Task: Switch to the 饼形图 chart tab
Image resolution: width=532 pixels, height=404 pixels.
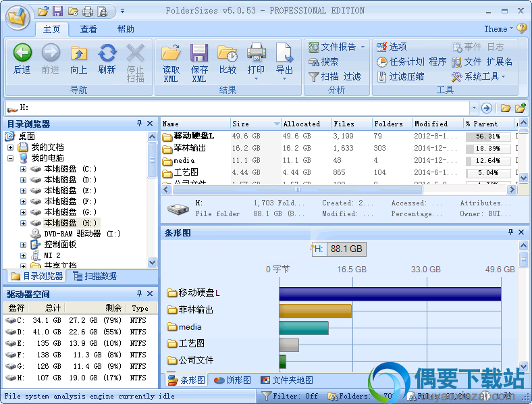Action: click(232, 380)
